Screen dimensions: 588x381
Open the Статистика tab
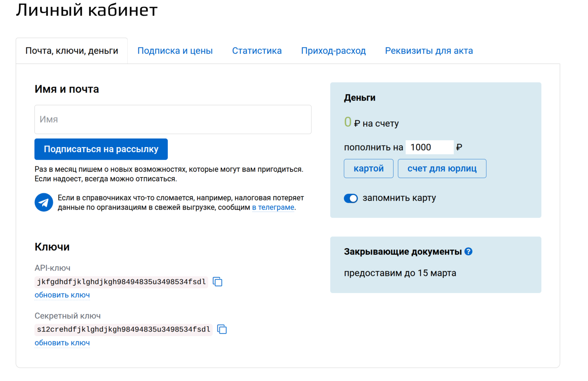click(x=257, y=50)
